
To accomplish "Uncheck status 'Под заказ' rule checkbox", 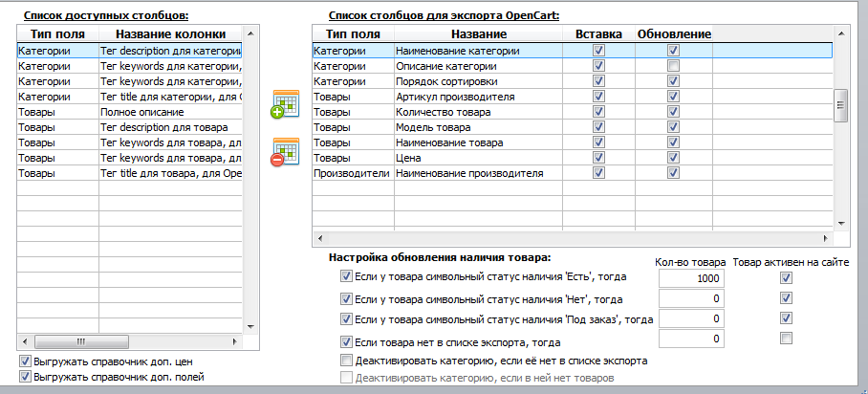I will [347, 319].
